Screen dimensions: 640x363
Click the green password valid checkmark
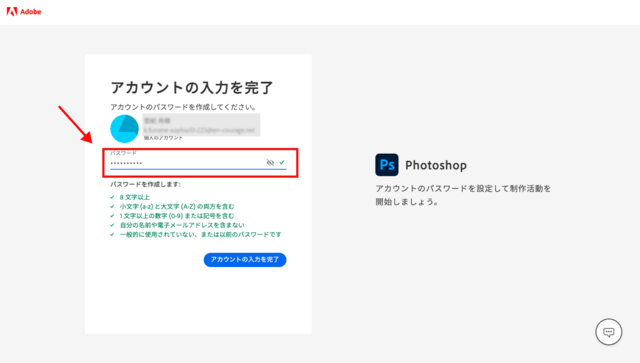point(282,163)
